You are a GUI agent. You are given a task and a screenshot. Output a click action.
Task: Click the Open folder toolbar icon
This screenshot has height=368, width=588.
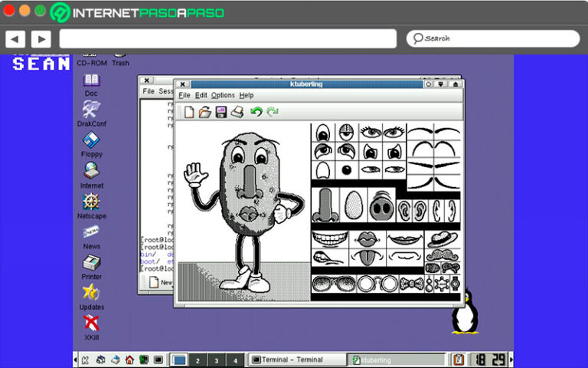click(x=204, y=112)
